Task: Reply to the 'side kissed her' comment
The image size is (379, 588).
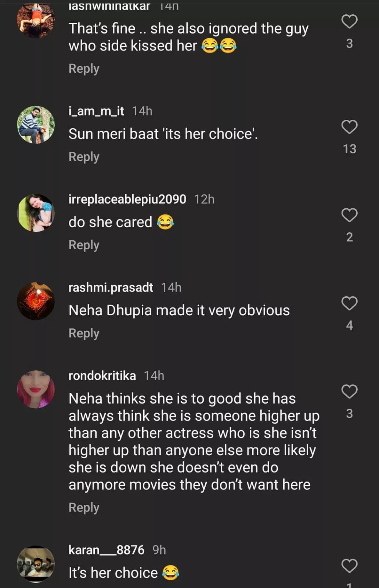Action: point(84,69)
